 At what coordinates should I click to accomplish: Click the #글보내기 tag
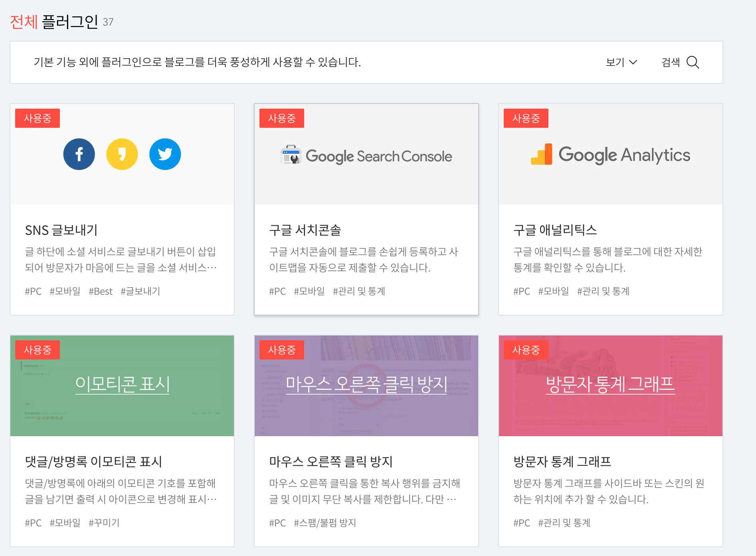[x=141, y=292]
